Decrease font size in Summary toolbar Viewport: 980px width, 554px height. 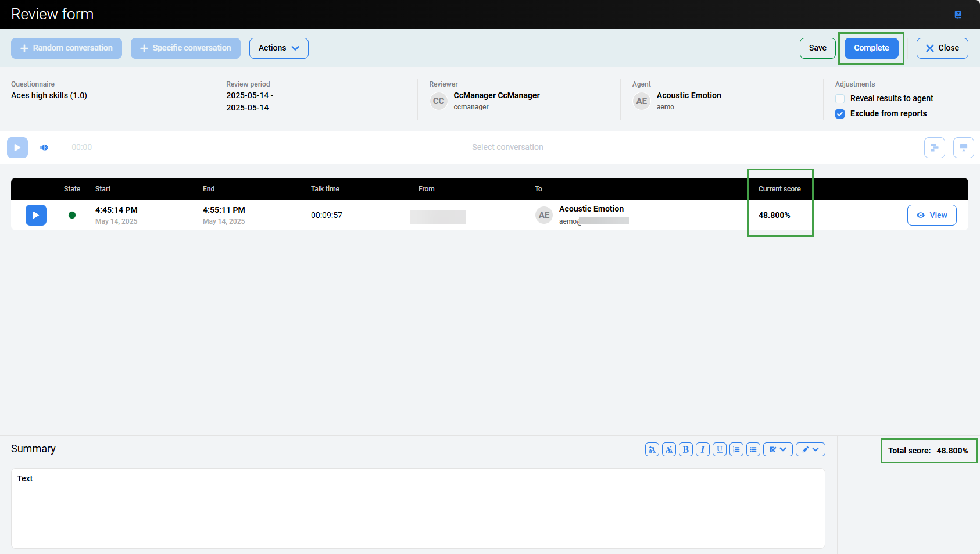click(668, 449)
